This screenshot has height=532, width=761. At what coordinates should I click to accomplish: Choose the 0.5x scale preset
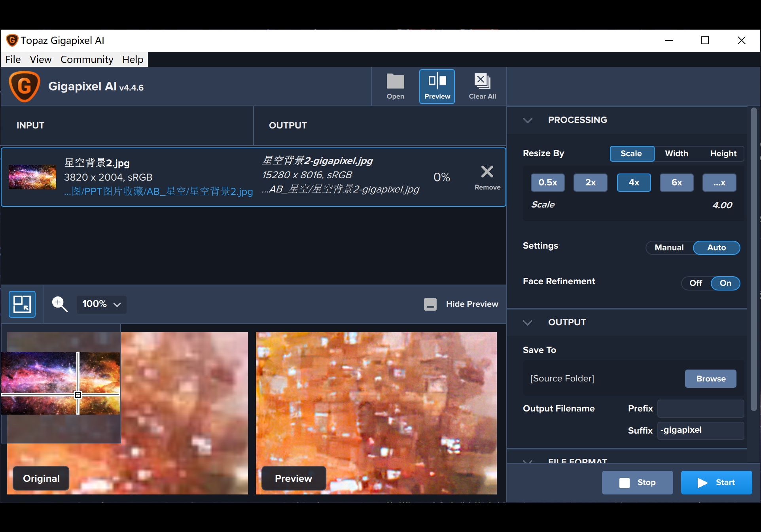tap(548, 183)
